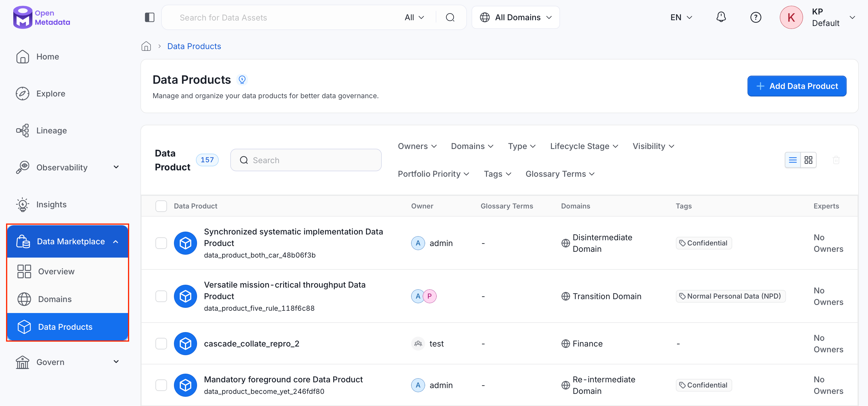Open Mandatory foreground core Data Product
This screenshot has width=868, height=406.
pyautogui.click(x=283, y=379)
